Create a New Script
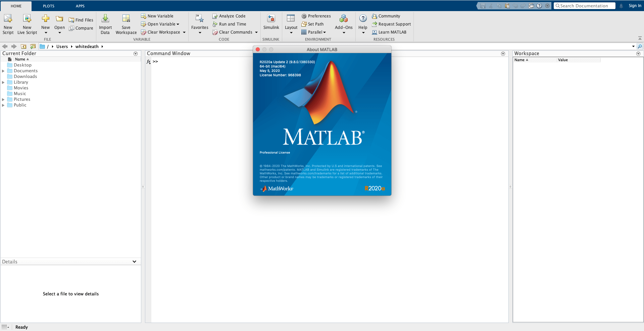Screen dimensions: 644x331 [8, 24]
